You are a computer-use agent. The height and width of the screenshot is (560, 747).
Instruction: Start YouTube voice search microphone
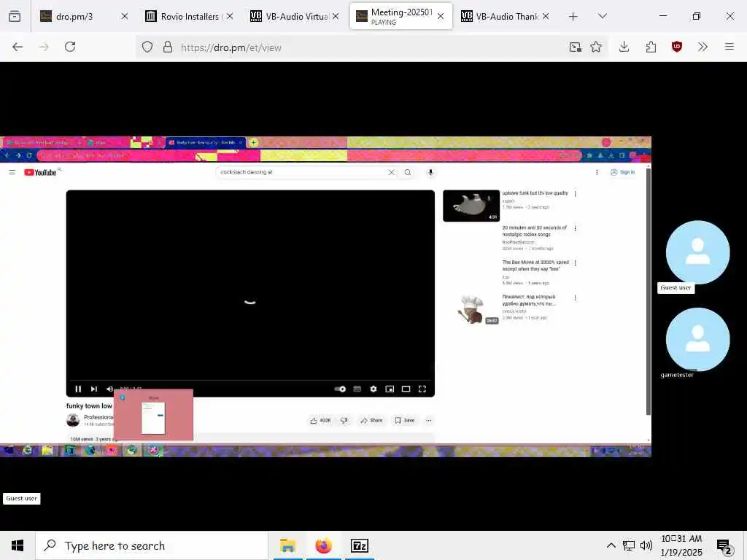pos(430,172)
